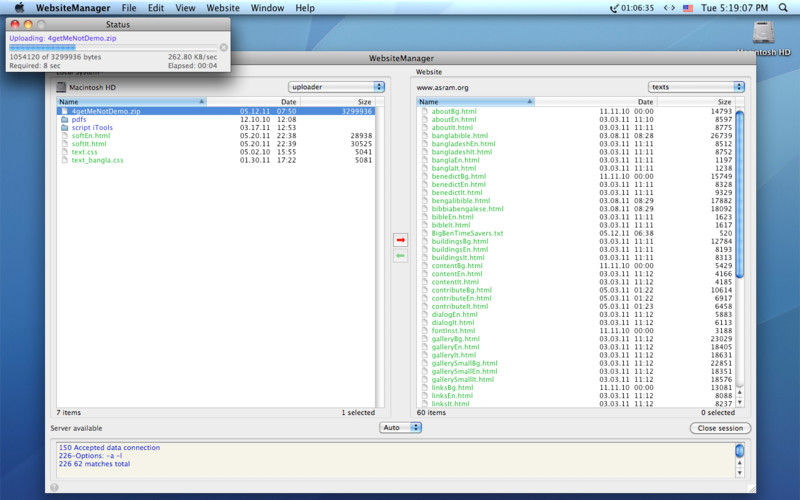Open the Help menu
Image resolution: width=800 pixels, height=500 pixels.
[305, 8]
